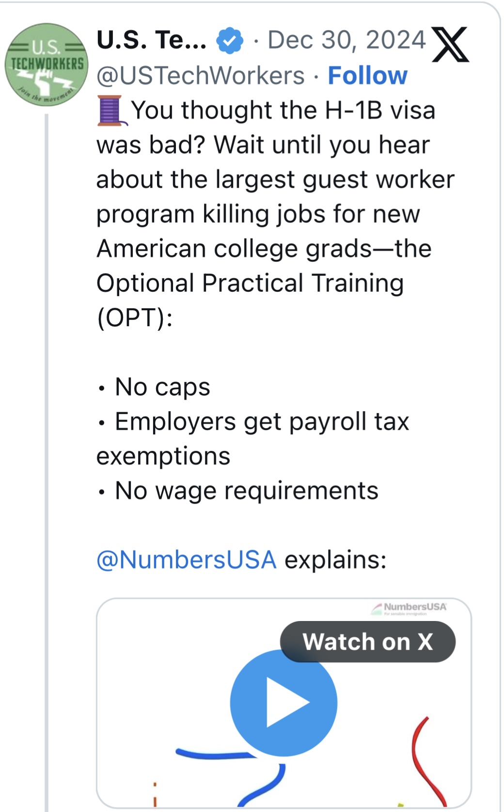This screenshot has height=812, width=504.
Task: Follow the USTechWorkers account
Action: pos(368,76)
